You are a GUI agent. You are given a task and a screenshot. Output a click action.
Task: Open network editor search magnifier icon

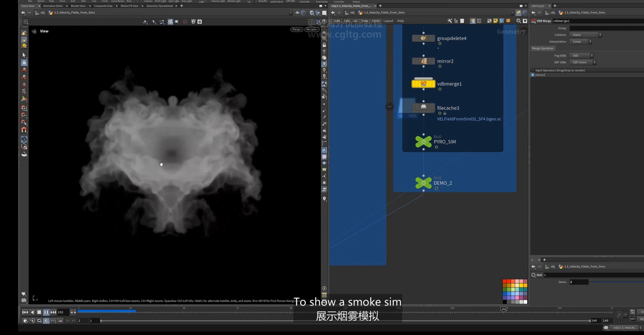tap(518, 21)
